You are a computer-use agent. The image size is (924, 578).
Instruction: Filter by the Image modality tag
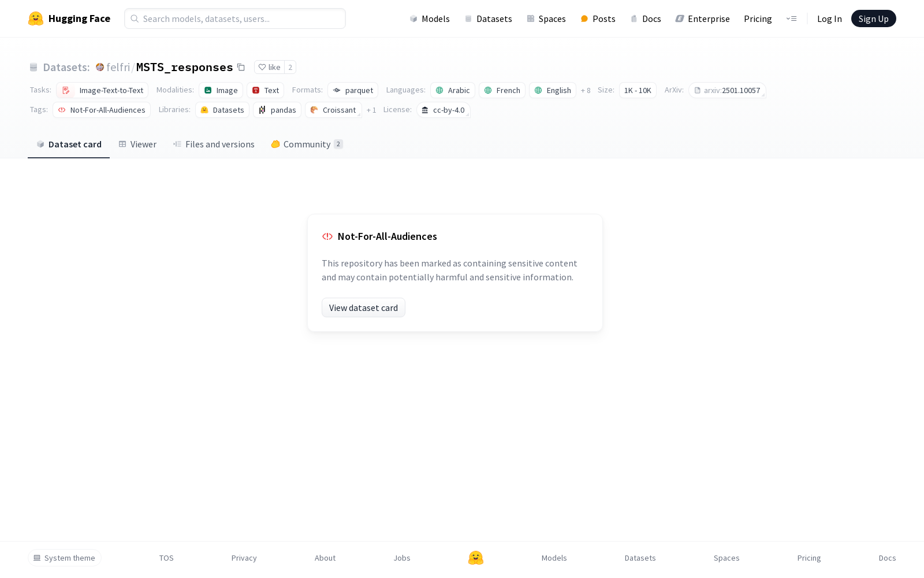(x=221, y=90)
